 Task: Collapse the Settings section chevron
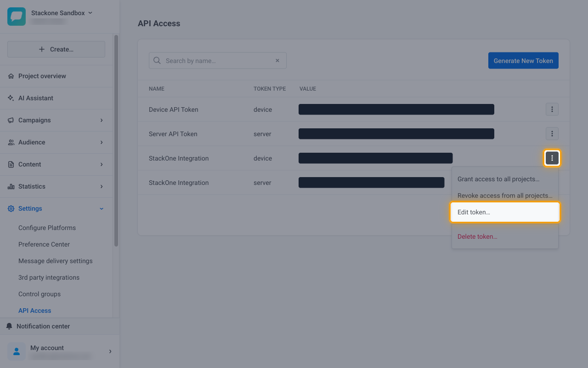coord(102,208)
